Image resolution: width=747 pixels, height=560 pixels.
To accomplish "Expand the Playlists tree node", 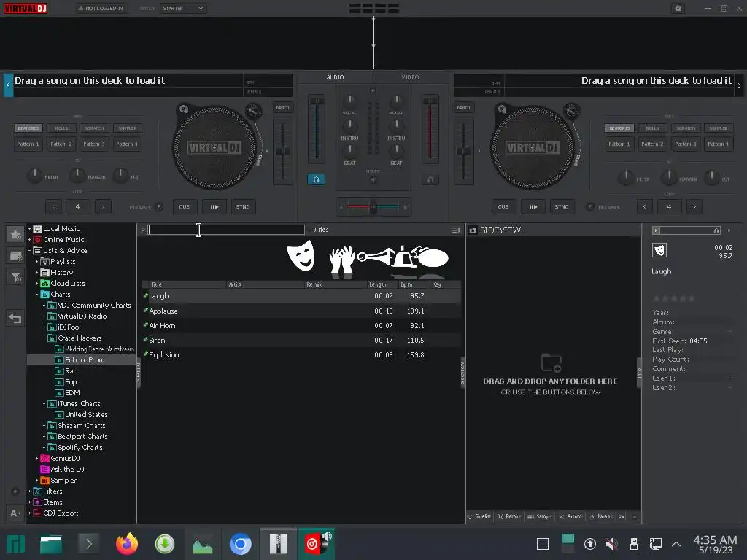I will click(x=36, y=262).
